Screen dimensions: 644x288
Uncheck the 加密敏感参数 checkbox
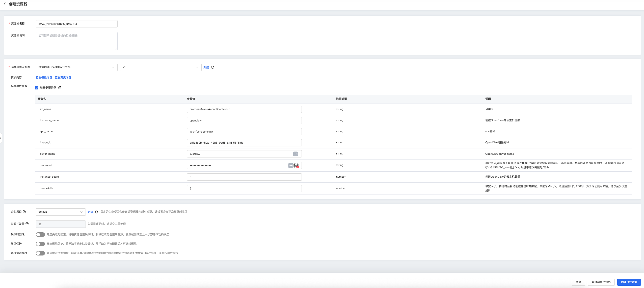37,88
